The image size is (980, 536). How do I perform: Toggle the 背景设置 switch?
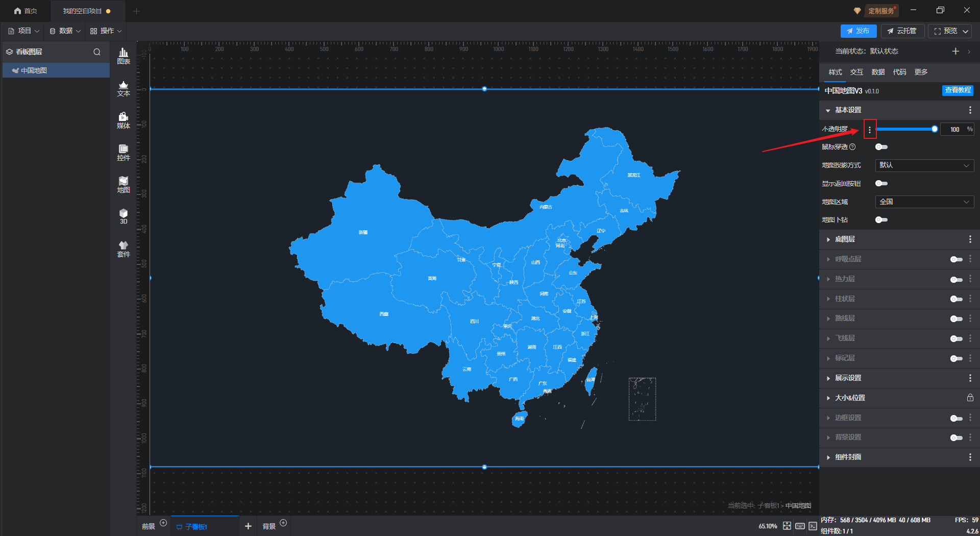click(957, 437)
